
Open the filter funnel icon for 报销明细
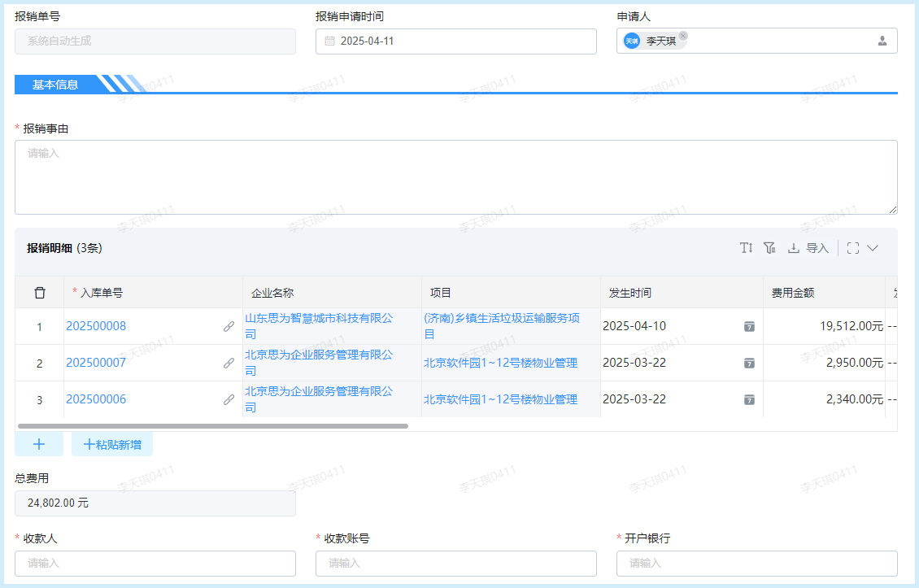pos(769,248)
